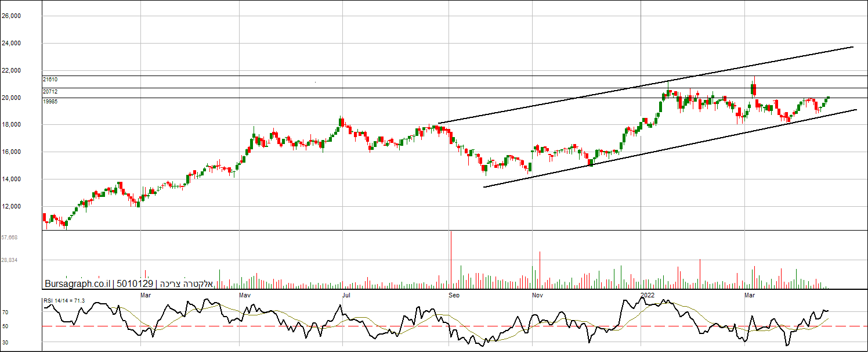The height and width of the screenshot is (352, 868).
Task: Select the 22,000 price axis label
Action: (11, 70)
